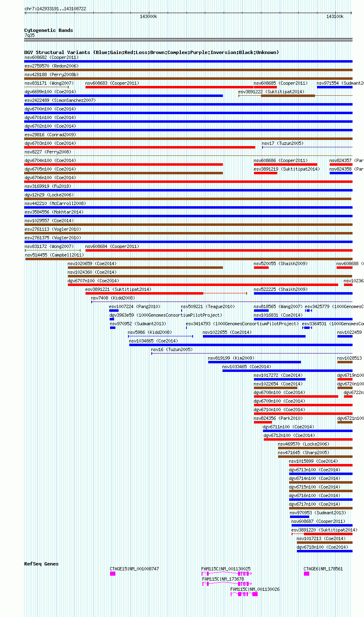The width and height of the screenshot is (364, 617).
Task: Select dgv6700n100 (Coe2014) label
Action: [x=50, y=109]
